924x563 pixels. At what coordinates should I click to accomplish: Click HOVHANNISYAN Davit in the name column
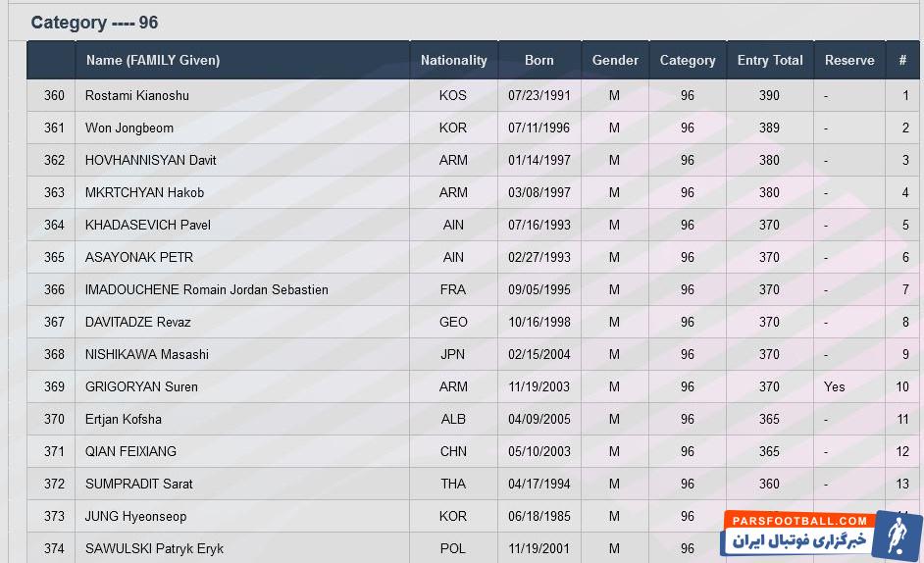[151, 160]
